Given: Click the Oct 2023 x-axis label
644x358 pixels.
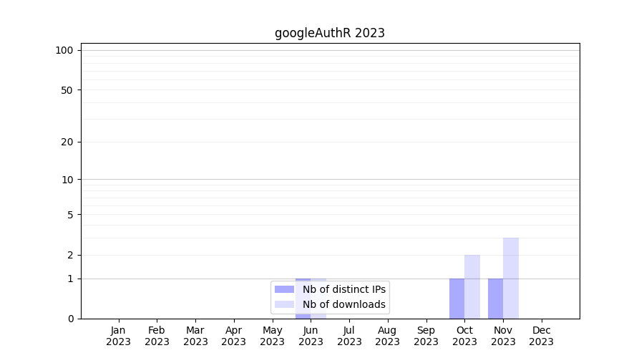Looking at the screenshot, I should 464,336.
